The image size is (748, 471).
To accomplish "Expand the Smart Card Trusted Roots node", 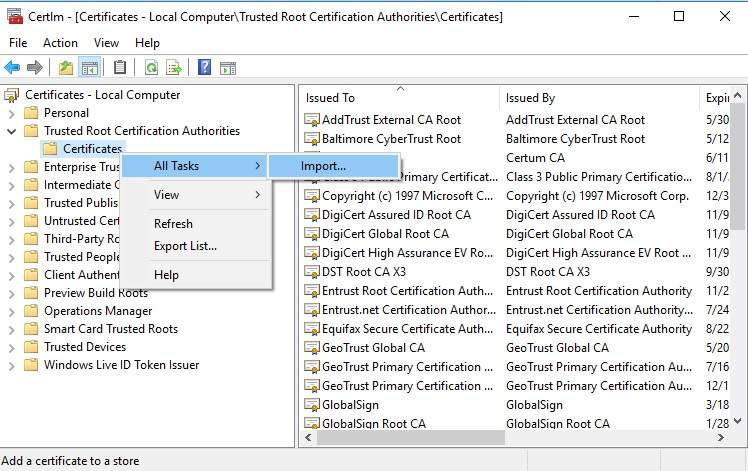I will click(11, 329).
